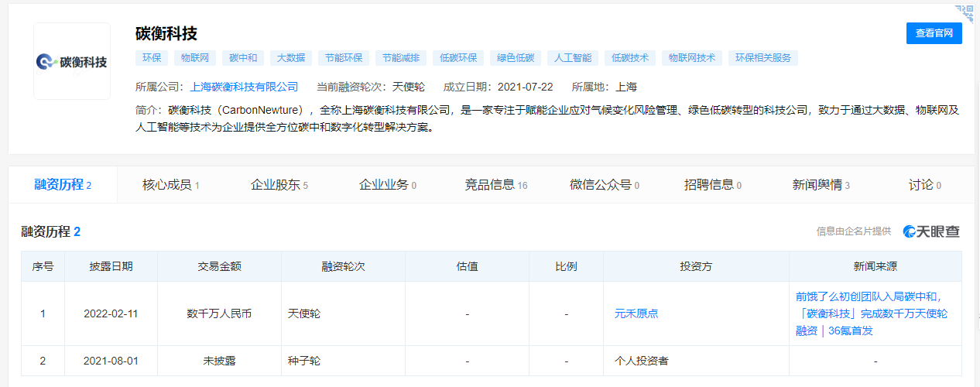Switch to the 招聘信息 tab
The width and height of the screenshot is (980, 387).
pyautogui.click(x=713, y=185)
